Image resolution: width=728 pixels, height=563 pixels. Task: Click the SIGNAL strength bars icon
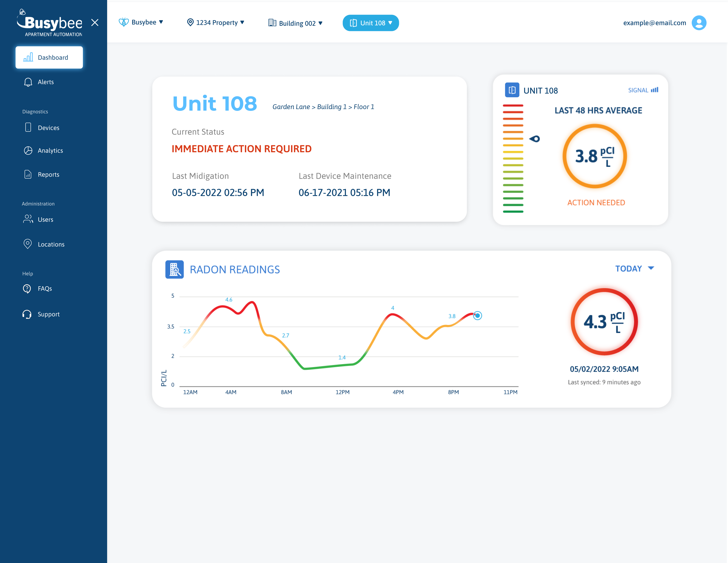tap(655, 90)
